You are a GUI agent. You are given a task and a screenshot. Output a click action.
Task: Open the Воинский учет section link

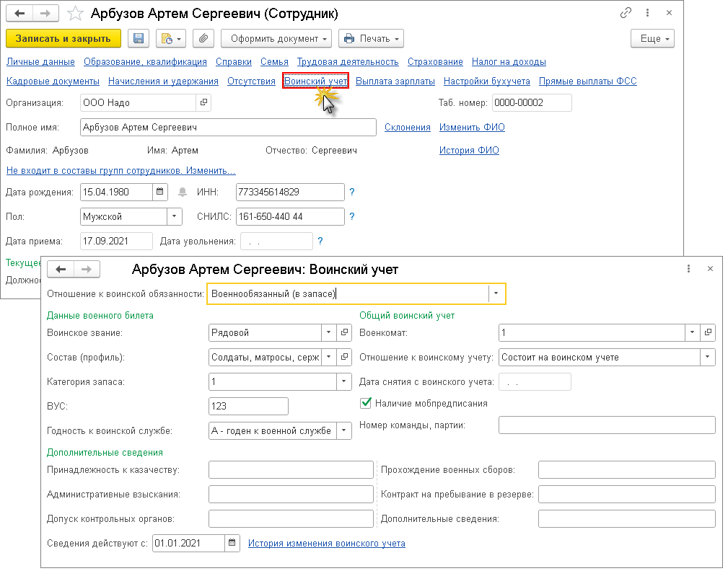pyautogui.click(x=316, y=81)
